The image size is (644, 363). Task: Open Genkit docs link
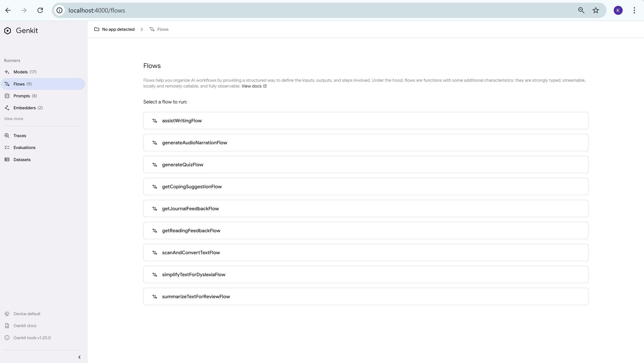25,326
